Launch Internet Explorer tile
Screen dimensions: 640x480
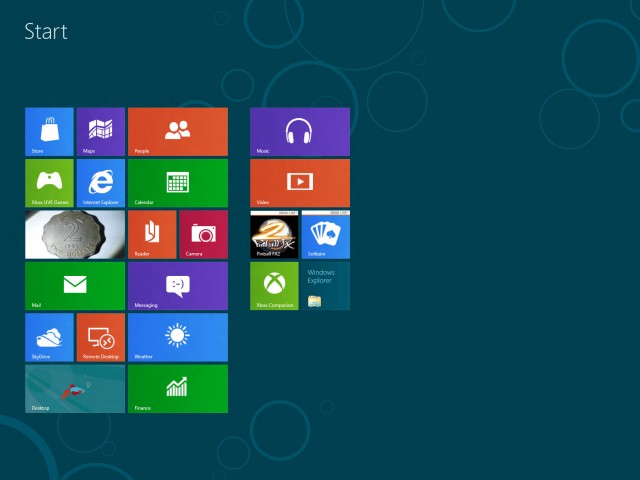(x=101, y=183)
